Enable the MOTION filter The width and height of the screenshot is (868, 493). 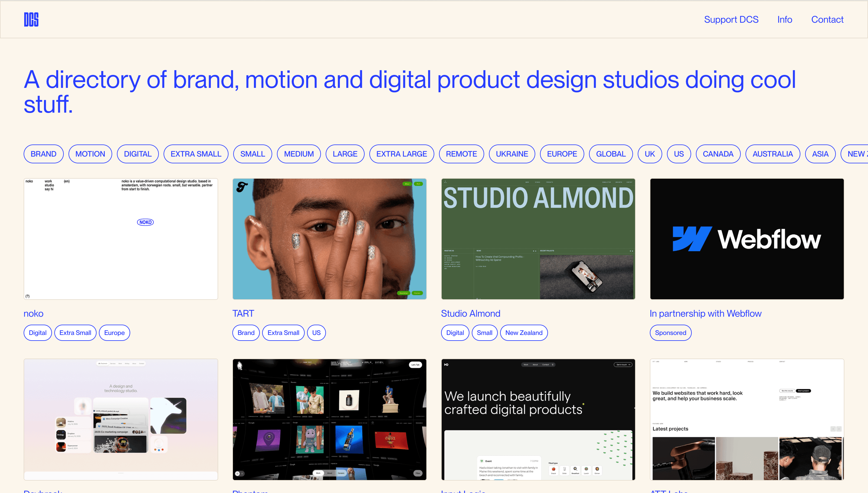tap(90, 154)
